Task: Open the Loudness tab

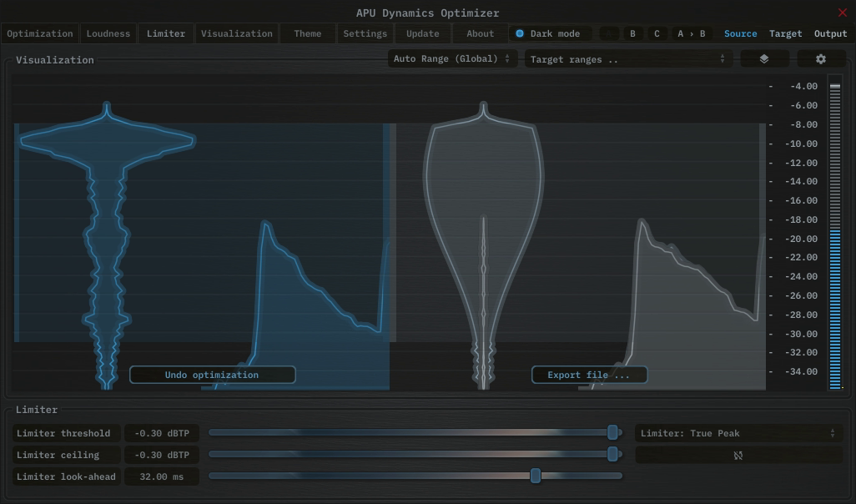Action: (x=108, y=33)
